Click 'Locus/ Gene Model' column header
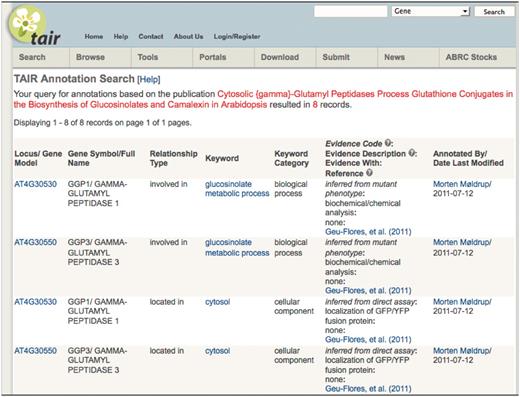 point(38,158)
